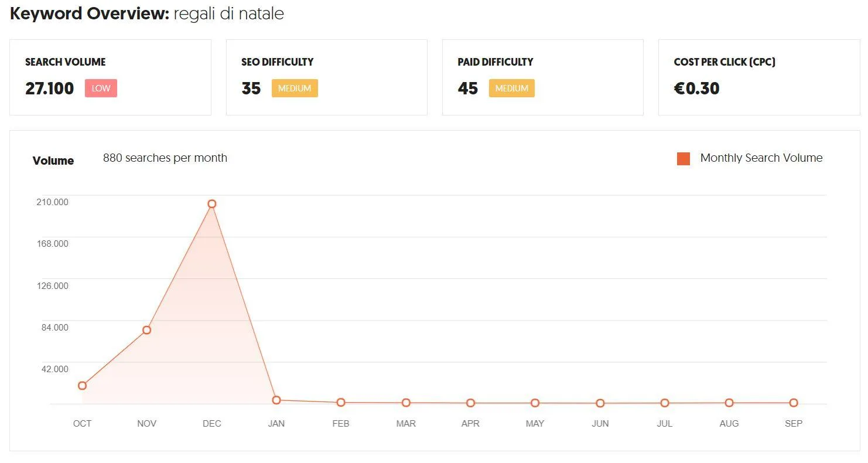Viewport: 868px width, 463px height.
Task: Click the March data point marker
Action: pos(406,403)
